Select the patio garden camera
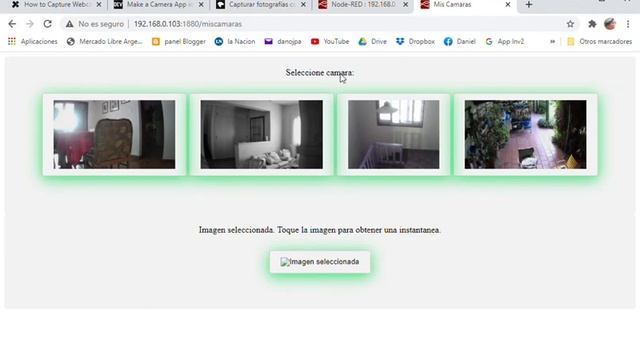Screen dimensions: 640x360 coord(526,134)
